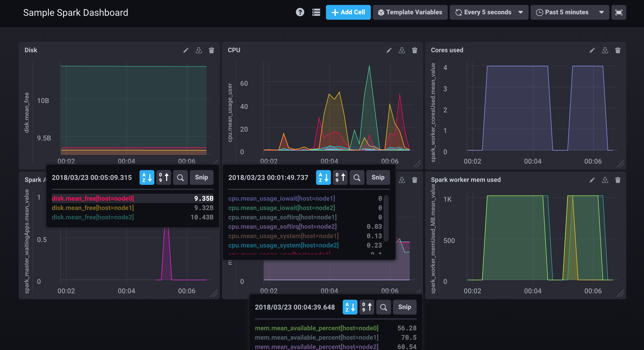
Task: Toggle numeric sort in the CPU legend
Action: click(340, 177)
